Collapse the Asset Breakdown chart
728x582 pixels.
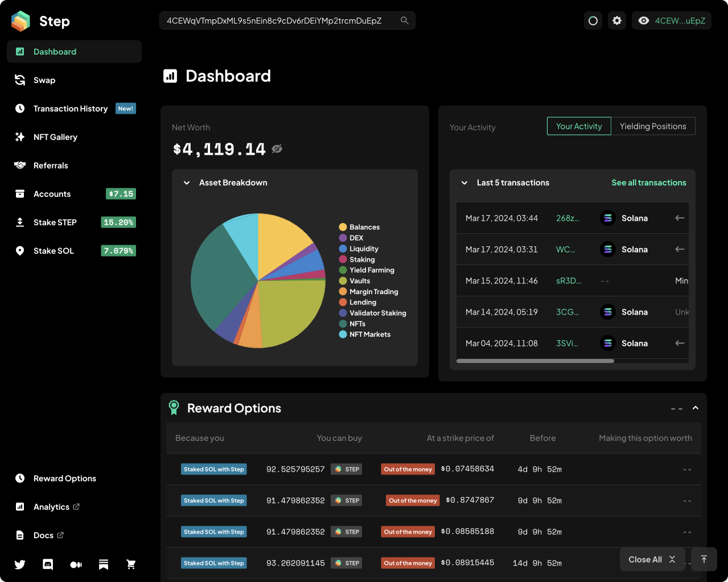click(x=187, y=183)
